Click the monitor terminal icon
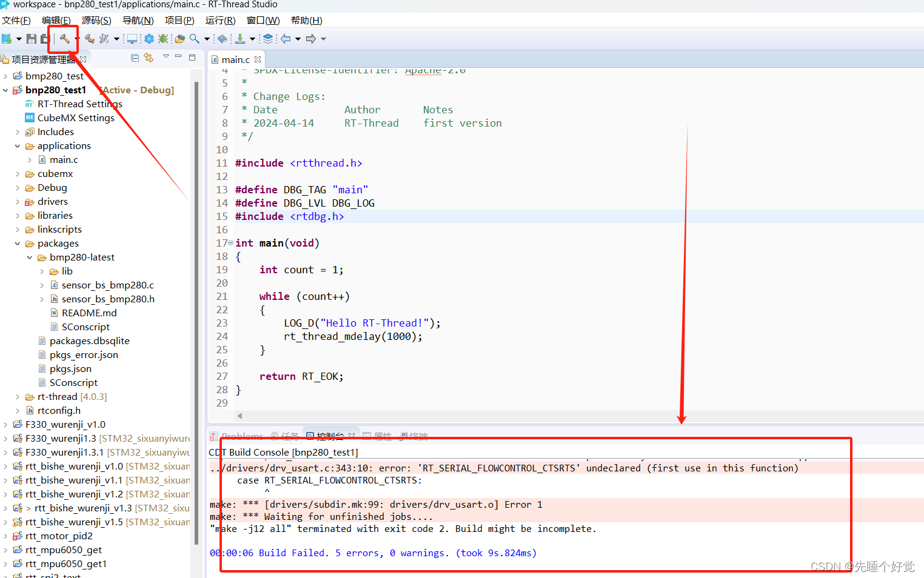This screenshot has width=924, height=578. (x=132, y=39)
